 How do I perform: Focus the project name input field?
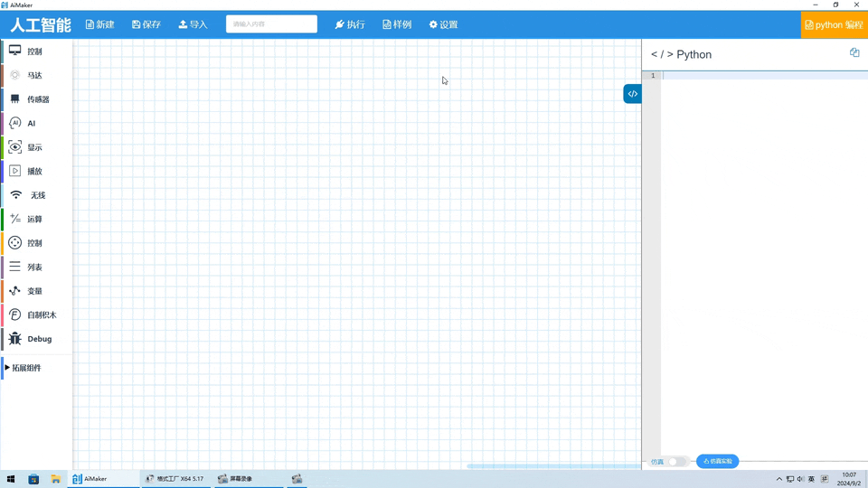[271, 23]
